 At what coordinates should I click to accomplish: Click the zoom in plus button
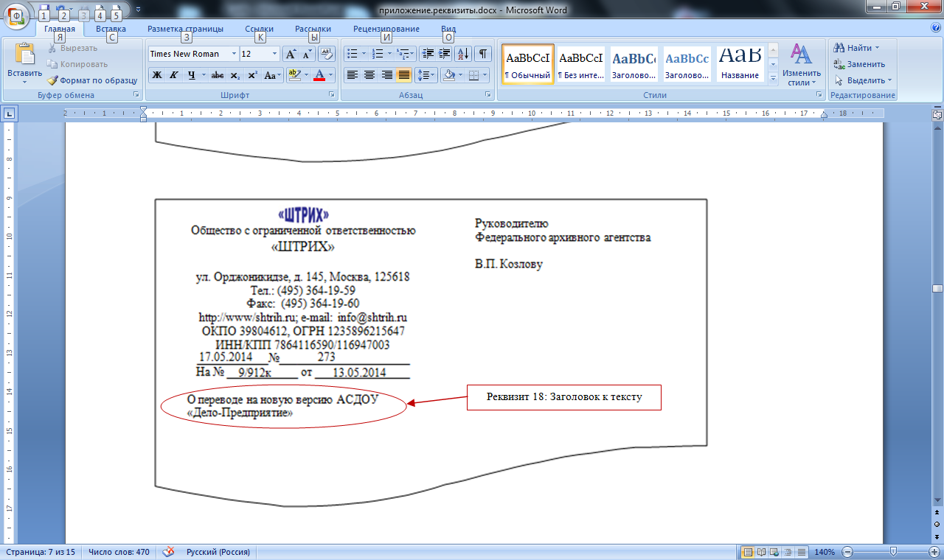click(x=934, y=552)
